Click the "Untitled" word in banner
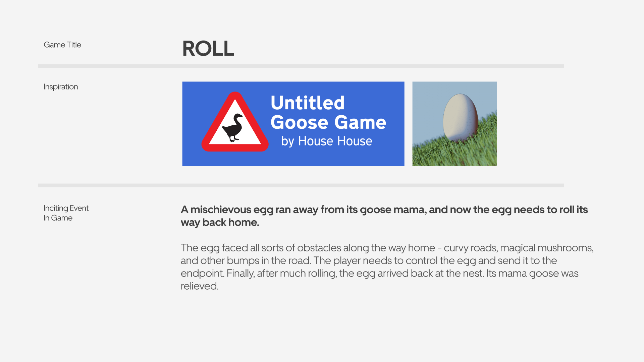The width and height of the screenshot is (644, 362). click(x=307, y=103)
